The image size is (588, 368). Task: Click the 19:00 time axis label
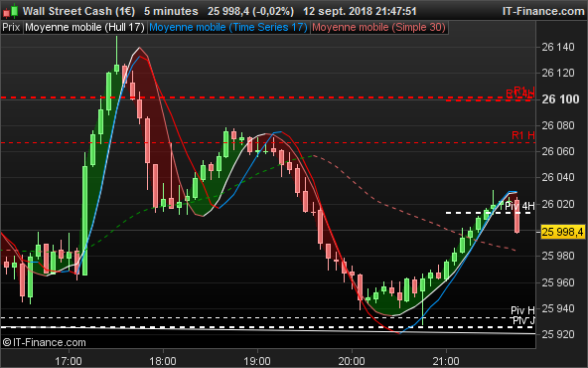[257, 361]
